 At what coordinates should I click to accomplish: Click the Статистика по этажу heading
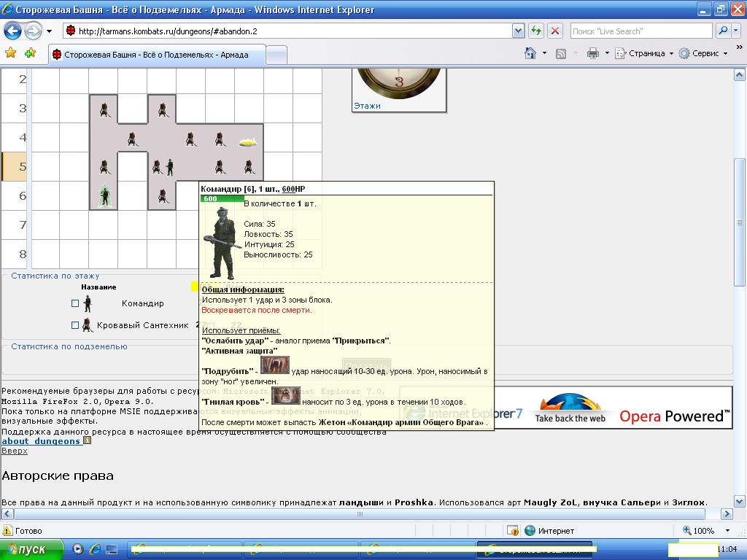pos(55,276)
